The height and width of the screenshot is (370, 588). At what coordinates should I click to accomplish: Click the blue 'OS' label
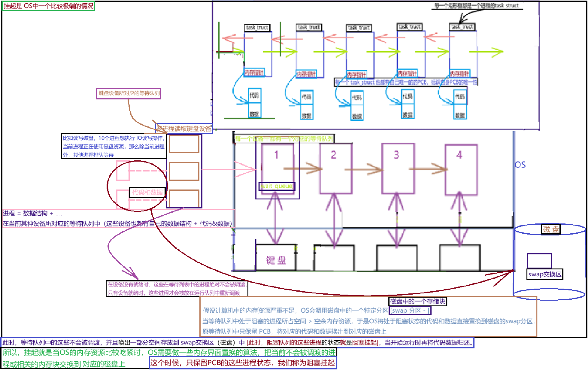click(x=520, y=165)
